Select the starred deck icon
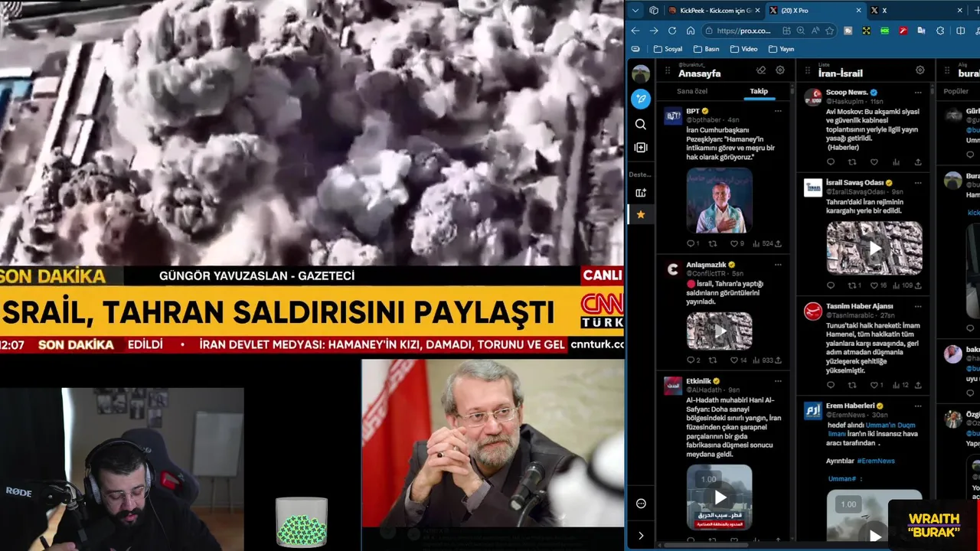Image resolution: width=980 pixels, height=551 pixels. (641, 214)
